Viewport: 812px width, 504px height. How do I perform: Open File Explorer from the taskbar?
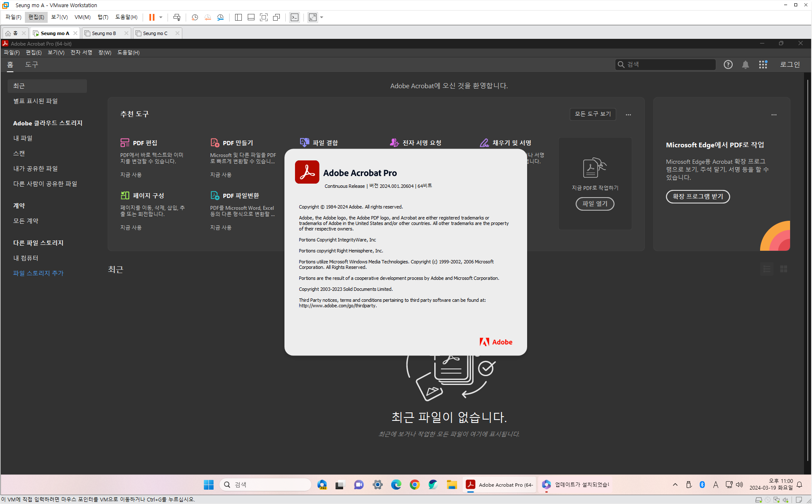click(x=452, y=485)
